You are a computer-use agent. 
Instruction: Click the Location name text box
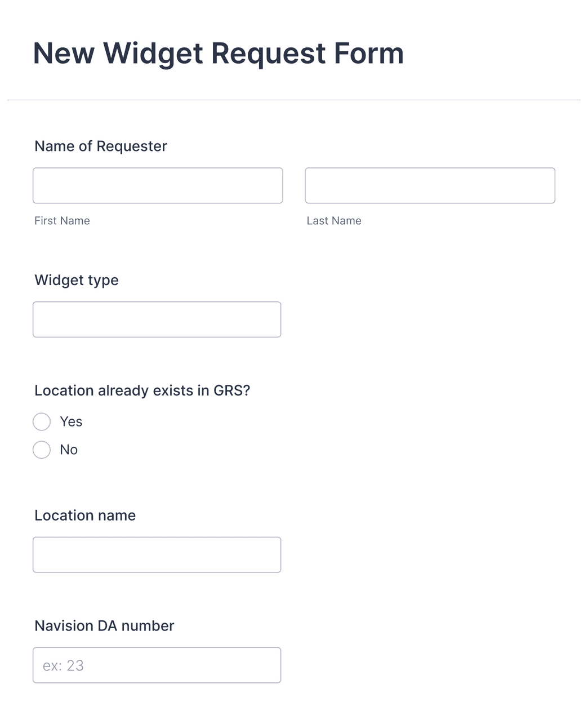pyautogui.click(x=157, y=554)
